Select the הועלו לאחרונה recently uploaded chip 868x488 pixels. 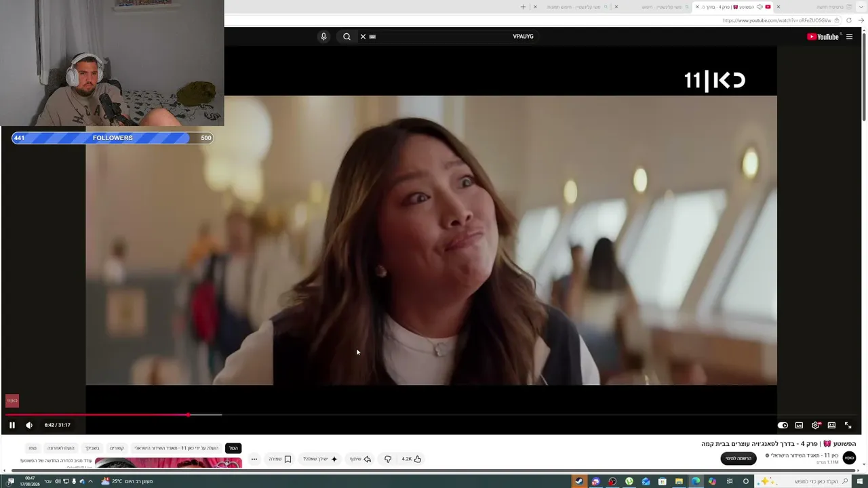[x=60, y=448]
